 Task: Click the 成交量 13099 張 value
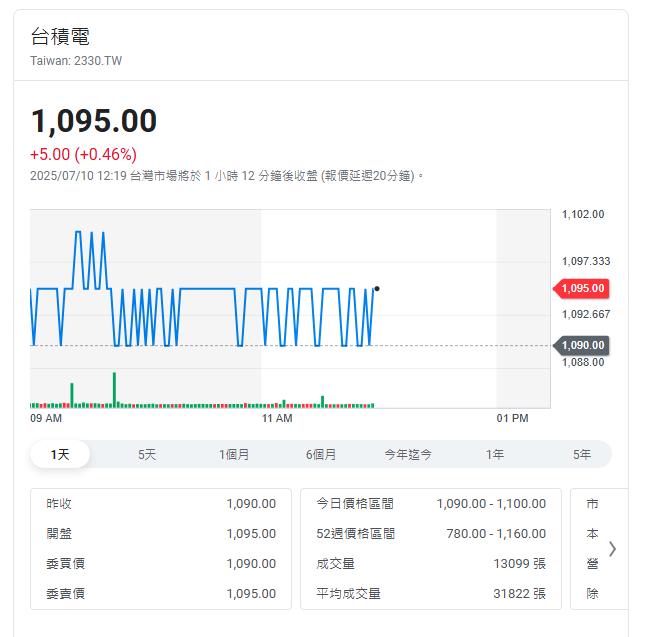pyautogui.click(x=520, y=564)
